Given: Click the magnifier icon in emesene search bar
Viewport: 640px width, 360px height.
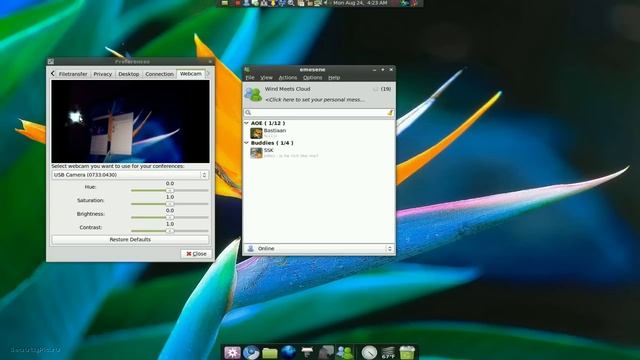Looking at the screenshot, I should pos(248,112).
